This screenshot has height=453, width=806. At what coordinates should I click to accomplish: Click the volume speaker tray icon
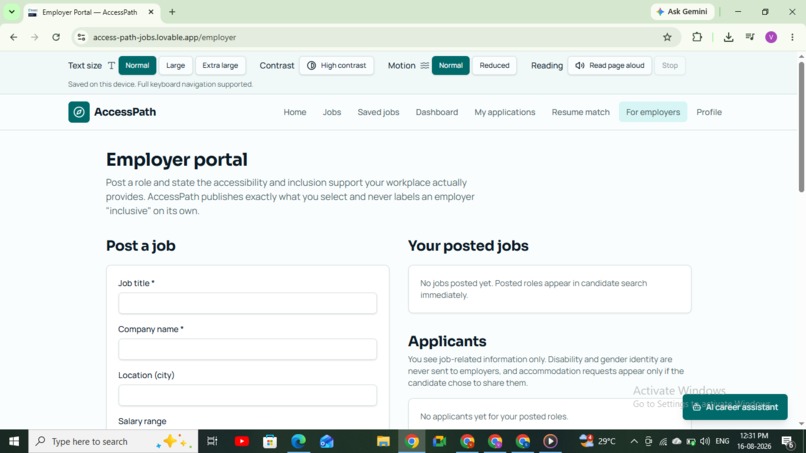tap(705, 441)
